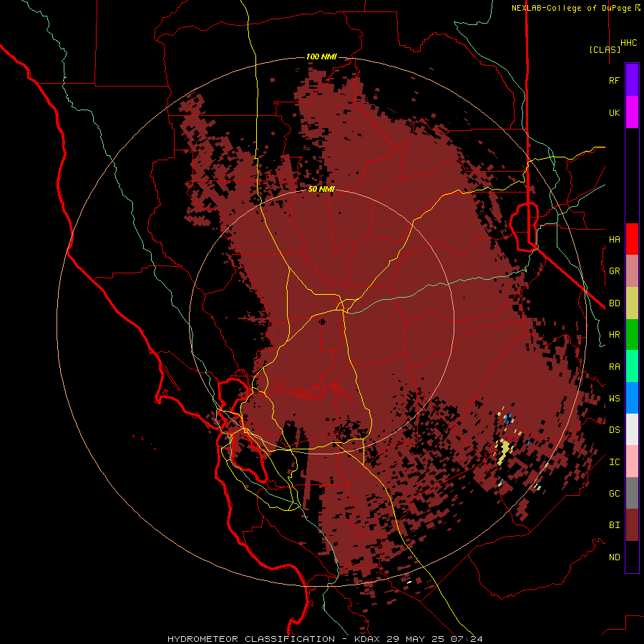This screenshot has height=644, width=644.
Task: Click the 100 NMI range ring label
Action: coord(321,57)
